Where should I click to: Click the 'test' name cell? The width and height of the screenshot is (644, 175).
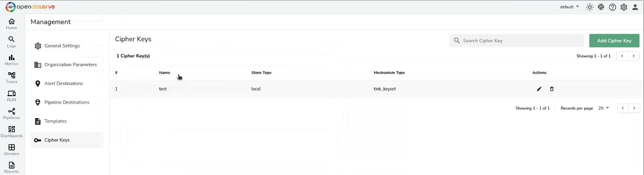(163, 89)
